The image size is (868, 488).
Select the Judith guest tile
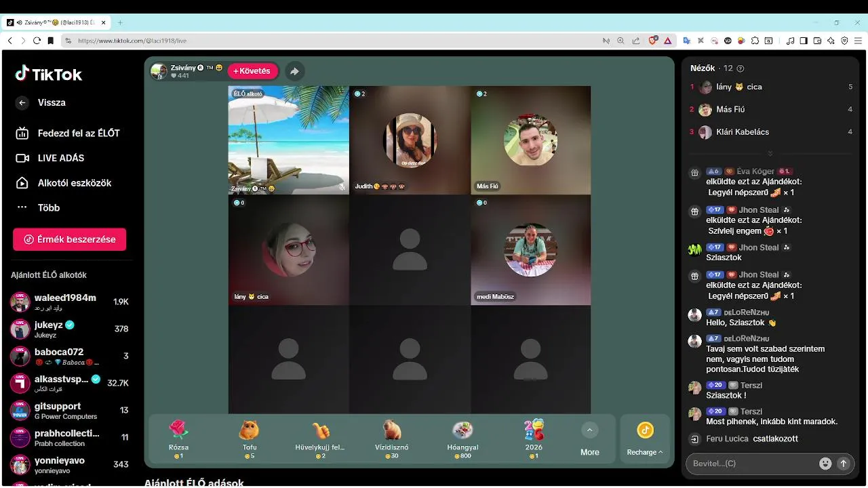coord(410,140)
